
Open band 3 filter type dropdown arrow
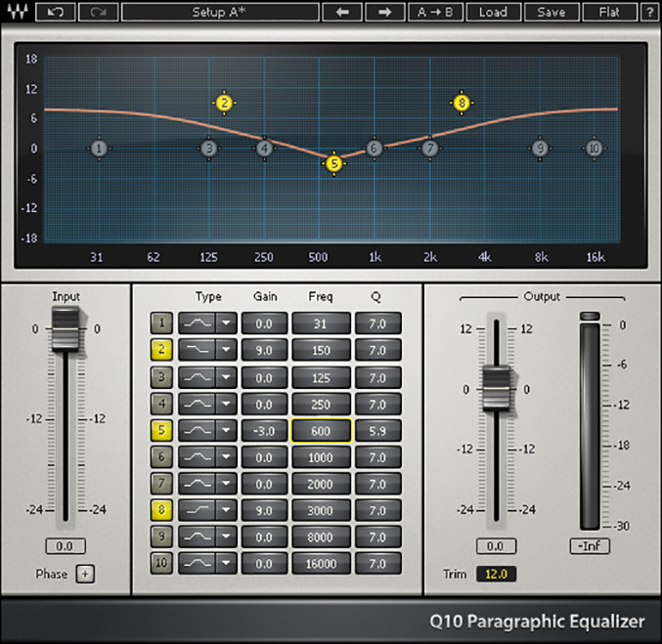(x=226, y=377)
